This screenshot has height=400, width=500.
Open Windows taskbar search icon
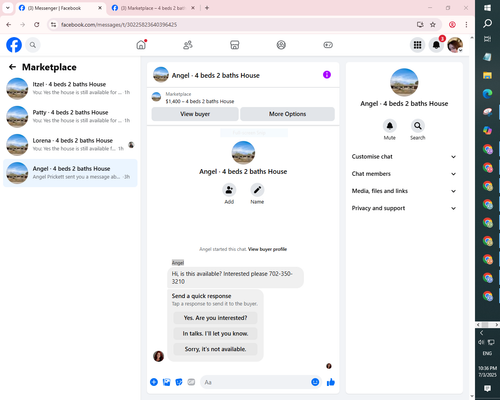[x=487, y=23]
